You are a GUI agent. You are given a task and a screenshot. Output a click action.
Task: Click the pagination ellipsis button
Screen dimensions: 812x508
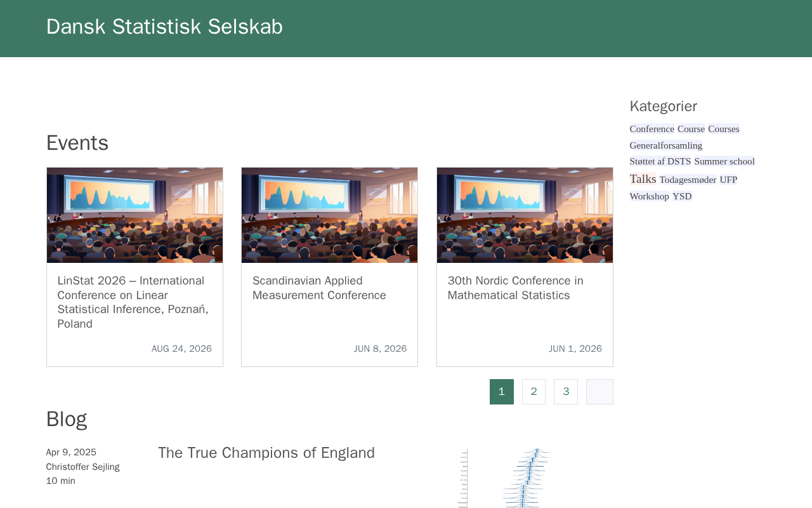(x=599, y=392)
